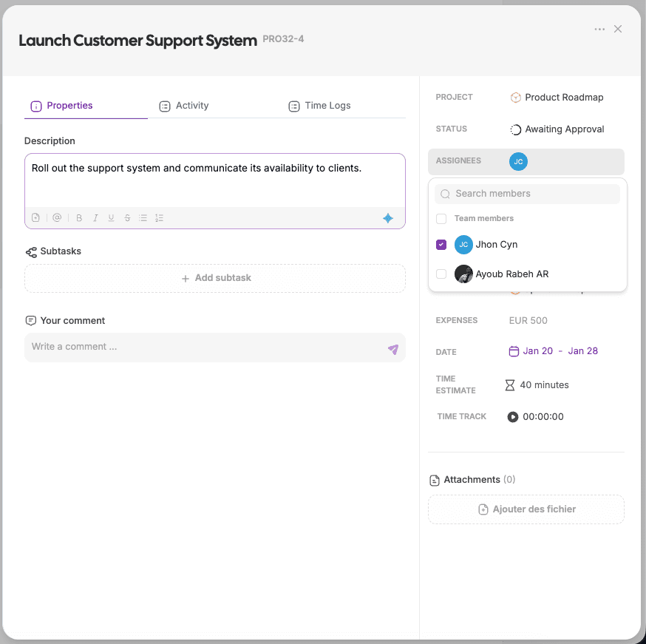Toggle bold formatting in description editor
Viewport: 646px width, 644px height.
click(79, 217)
